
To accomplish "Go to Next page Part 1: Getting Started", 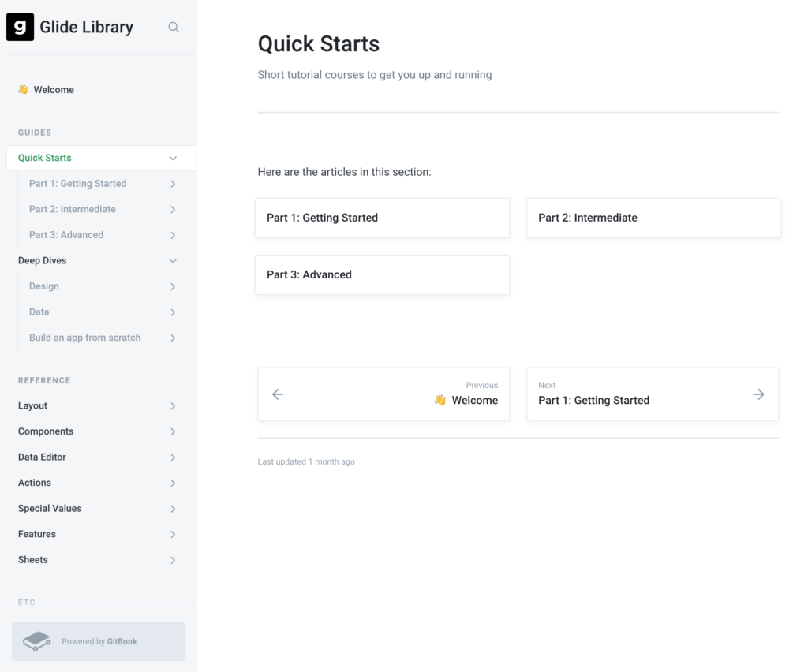I will click(653, 394).
